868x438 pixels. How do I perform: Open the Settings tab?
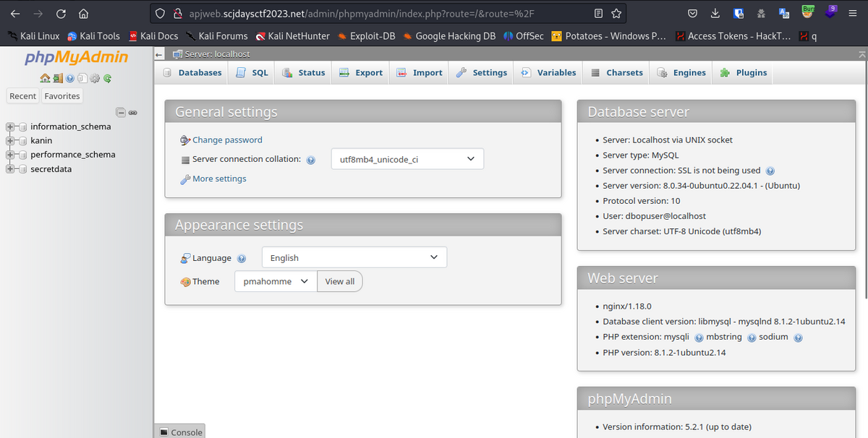[481, 72]
